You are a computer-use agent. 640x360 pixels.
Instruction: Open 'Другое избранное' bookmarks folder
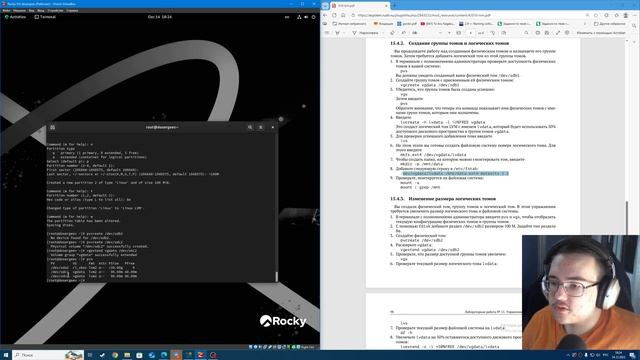pos(610,24)
